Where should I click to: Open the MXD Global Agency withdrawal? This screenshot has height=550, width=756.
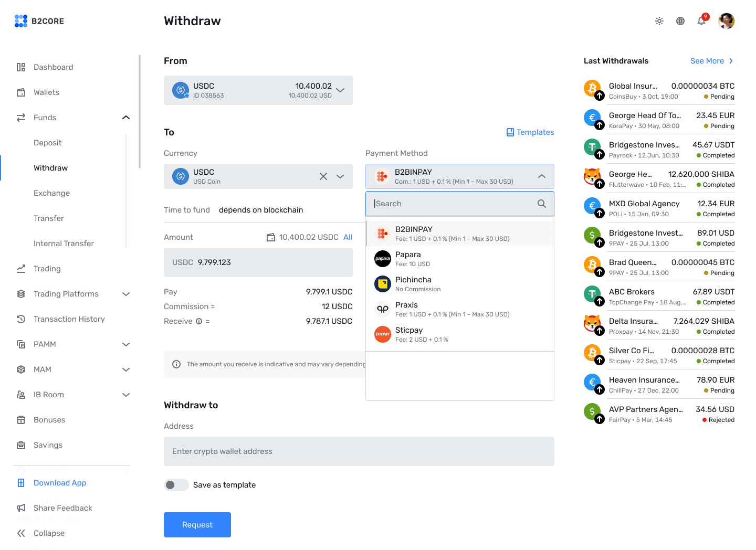pos(659,208)
